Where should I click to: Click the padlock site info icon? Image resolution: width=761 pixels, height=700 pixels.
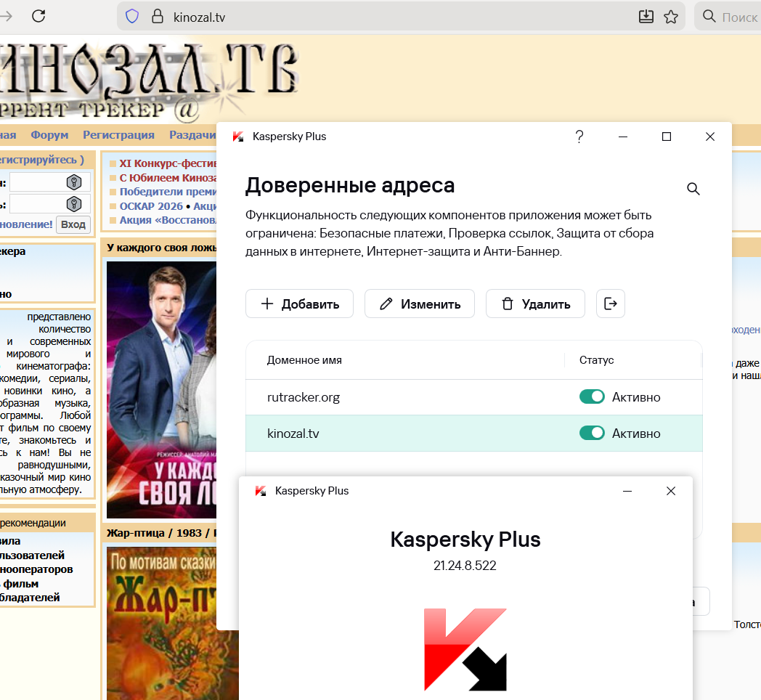point(156,17)
